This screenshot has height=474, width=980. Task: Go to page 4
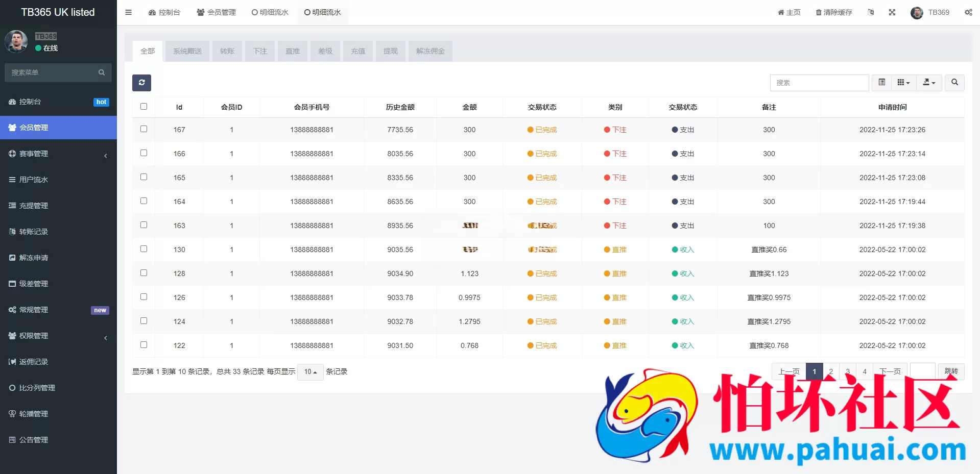[865, 371]
